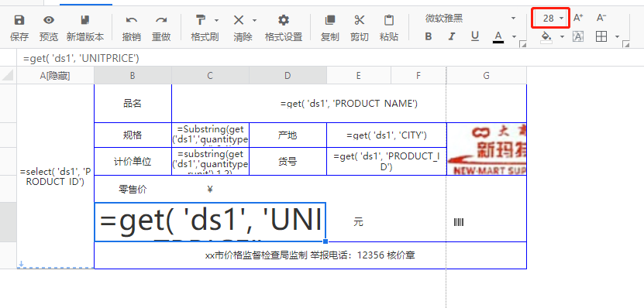Cut with the 剪切 scissors icon
This screenshot has width=644, height=308.
pos(360,19)
